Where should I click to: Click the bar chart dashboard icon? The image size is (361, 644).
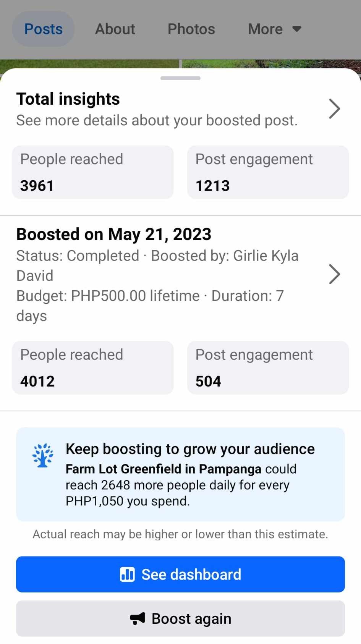[127, 574]
